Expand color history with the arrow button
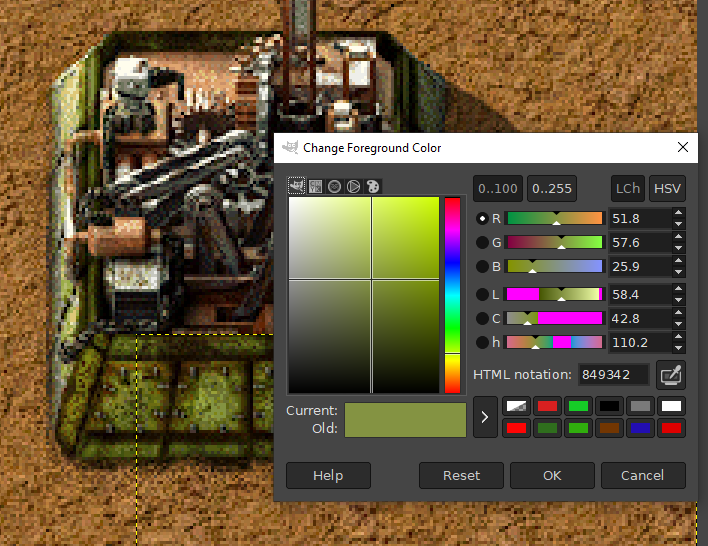This screenshot has height=546, width=708. click(x=485, y=417)
